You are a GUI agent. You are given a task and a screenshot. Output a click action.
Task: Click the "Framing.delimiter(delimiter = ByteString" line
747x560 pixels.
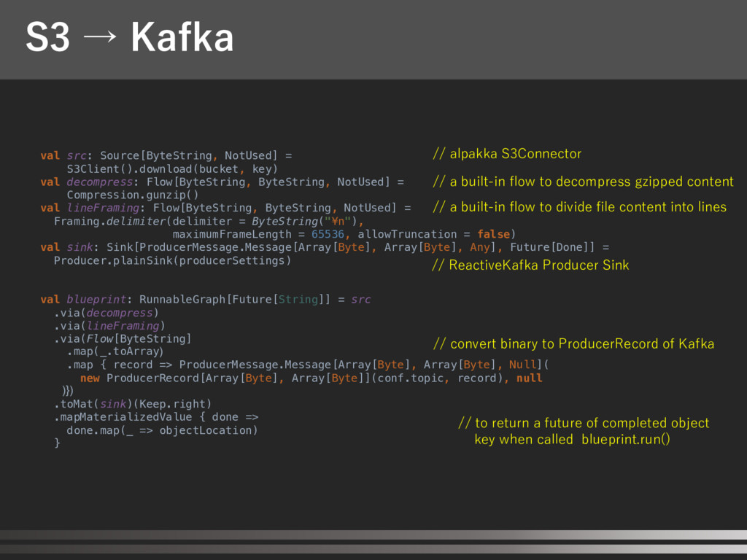tap(209, 222)
